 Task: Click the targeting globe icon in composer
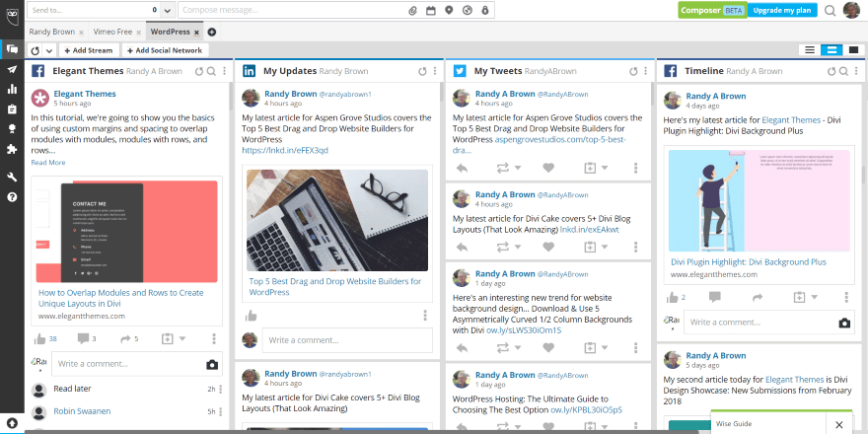(x=468, y=10)
